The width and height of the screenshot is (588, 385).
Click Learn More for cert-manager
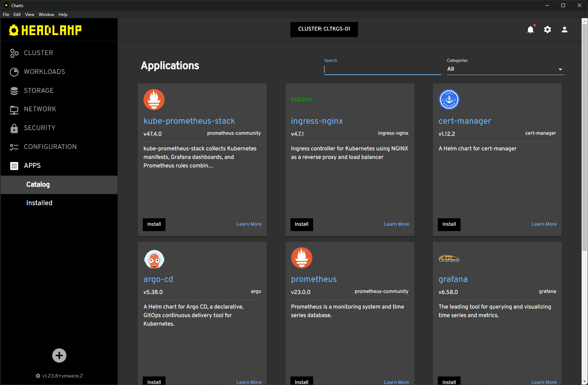point(544,224)
